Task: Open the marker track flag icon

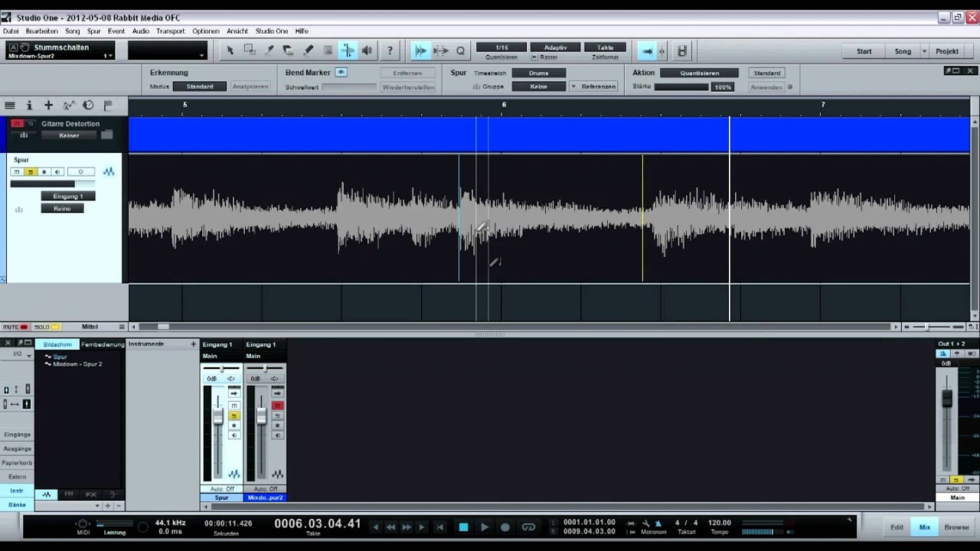Action: (x=108, y=105)
